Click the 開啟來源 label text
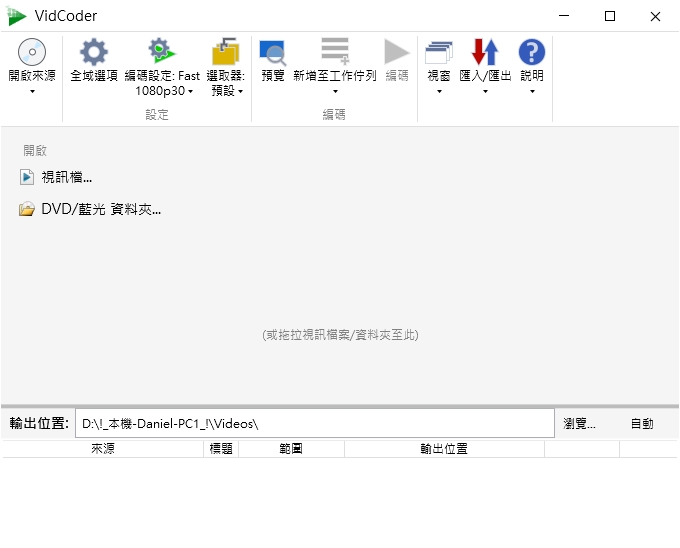 32,76
